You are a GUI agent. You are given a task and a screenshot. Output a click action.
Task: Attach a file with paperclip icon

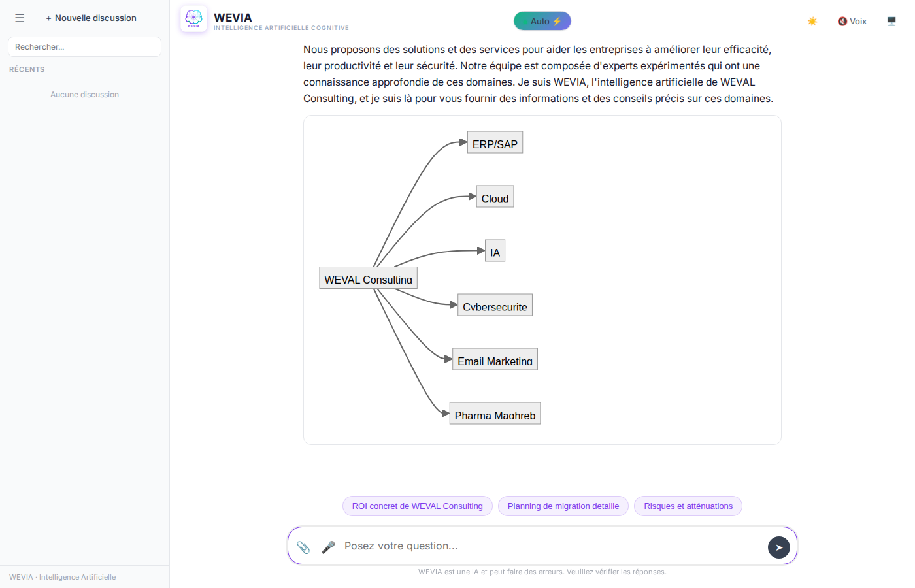pyautogui.click(x=303, y=547)
